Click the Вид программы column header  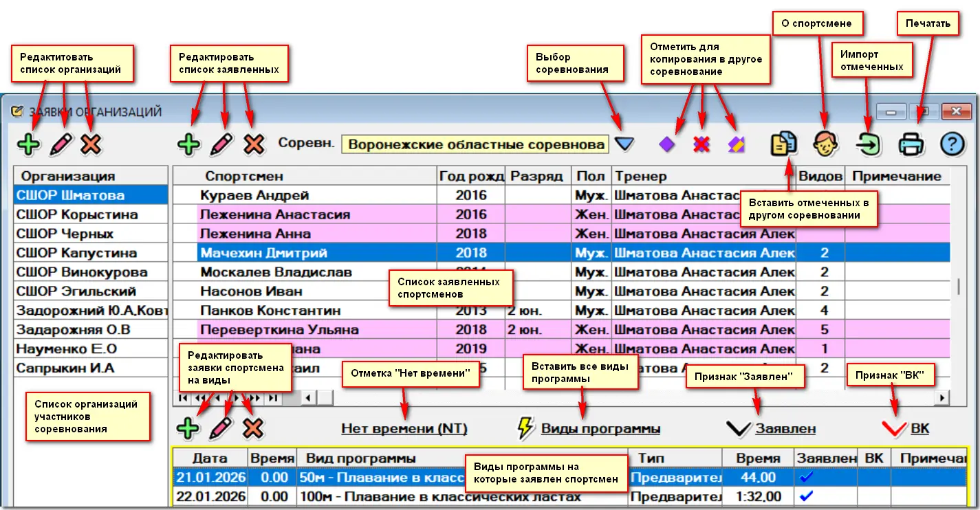pos(464,458)
